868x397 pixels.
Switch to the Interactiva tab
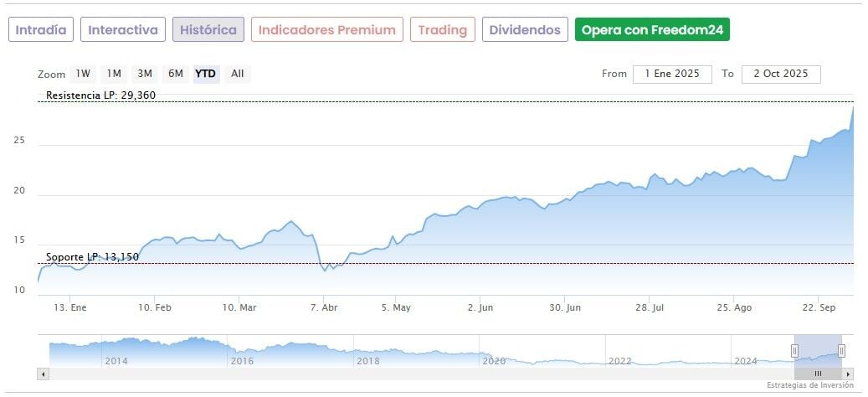[123, 30]
